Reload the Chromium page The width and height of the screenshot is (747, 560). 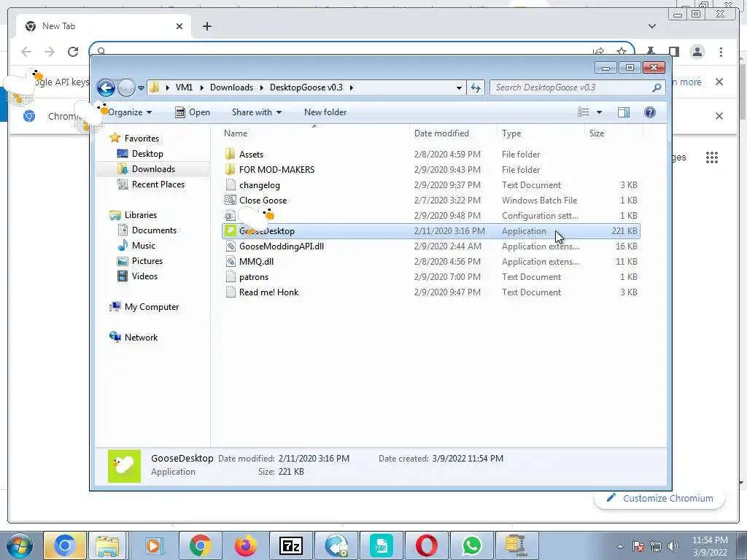coord(73,52)
